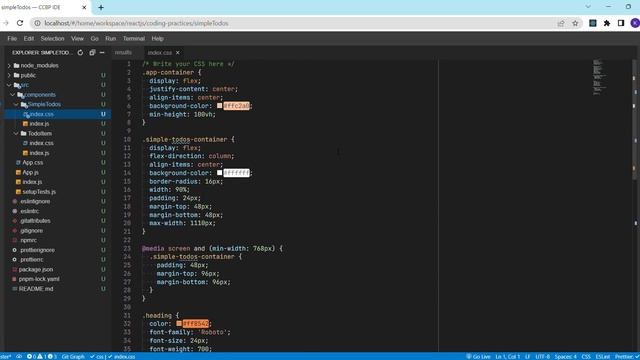Image resolution: width=640 pixels, height=360 pixels.
Task: Switch to the results tab
Action: click(x=123, y=53)
